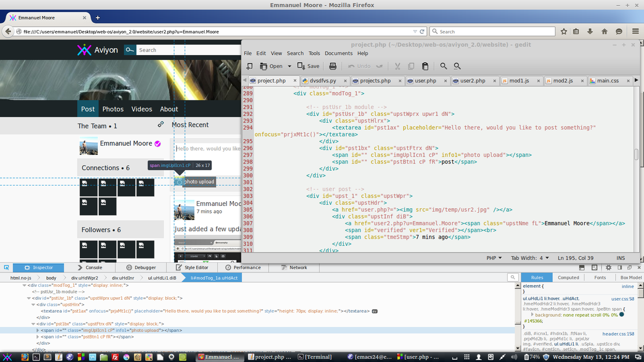The width and height of the screenshot is (644, 362).
Task: Open the Documents menu in gedit
Action: 339,53
